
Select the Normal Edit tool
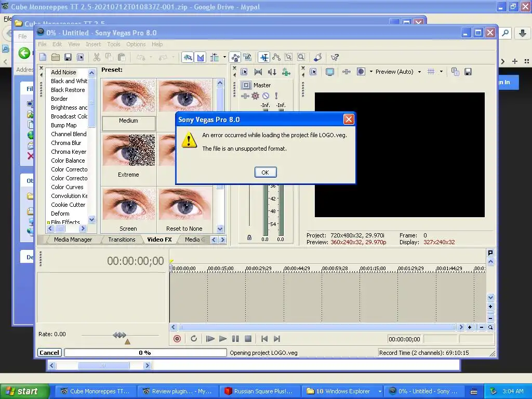click(x=264, y=57)
